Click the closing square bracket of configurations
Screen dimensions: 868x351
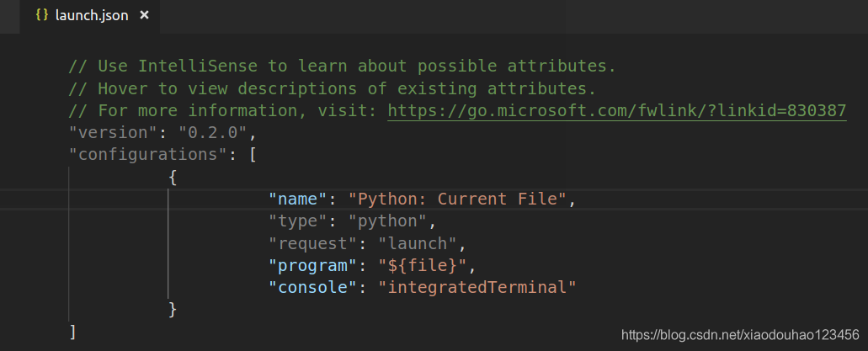pos(72,332)
